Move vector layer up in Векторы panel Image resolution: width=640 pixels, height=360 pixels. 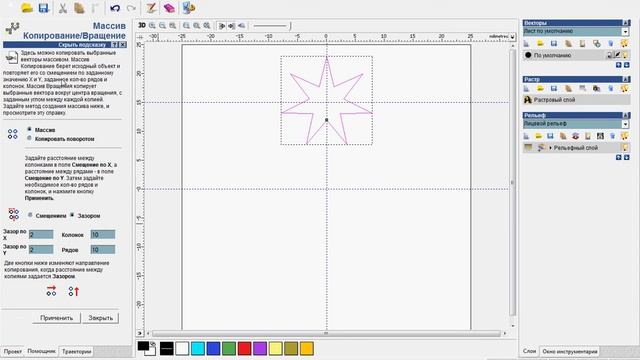coord(618,65)
